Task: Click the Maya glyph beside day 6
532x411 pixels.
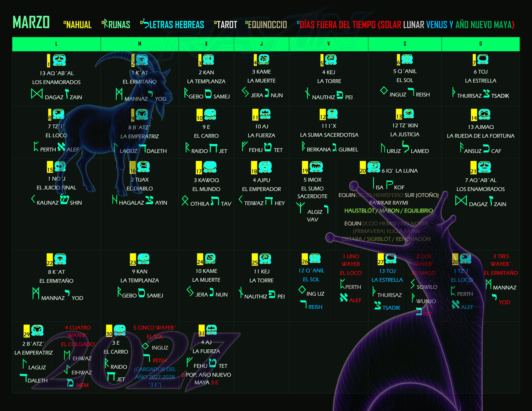Action: 407,59
